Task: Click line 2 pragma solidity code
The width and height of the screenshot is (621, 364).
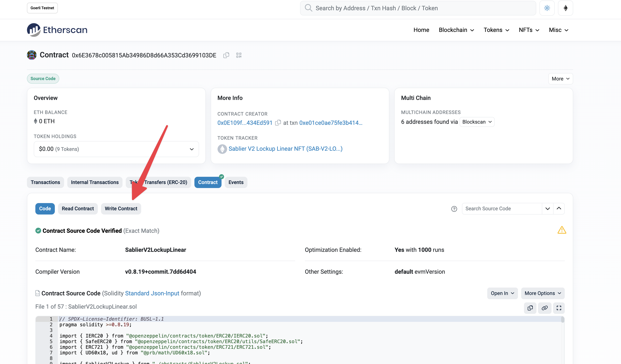Action: pos(96,325)
